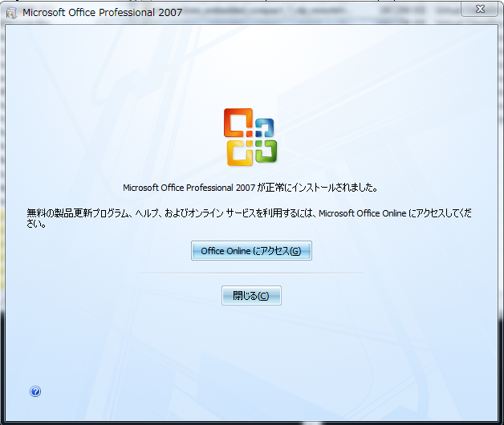
Task: Close the Office 2007 setup window
Action: point(480,9)
